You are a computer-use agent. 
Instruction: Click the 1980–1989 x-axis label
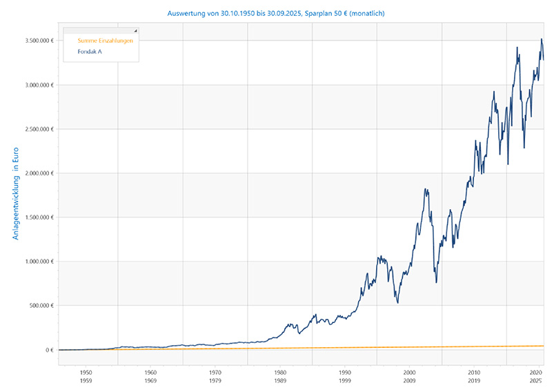pyautogui.click(x=279, y=375)
